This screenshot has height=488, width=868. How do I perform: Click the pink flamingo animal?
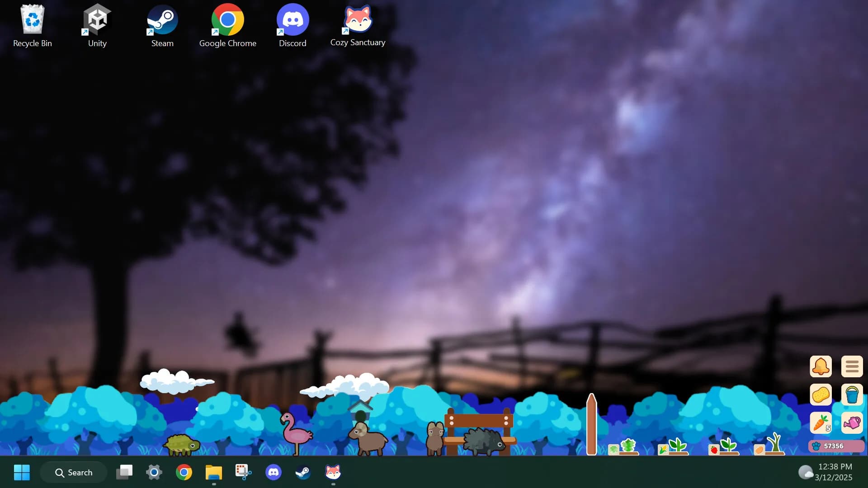[x=296, y=433]
